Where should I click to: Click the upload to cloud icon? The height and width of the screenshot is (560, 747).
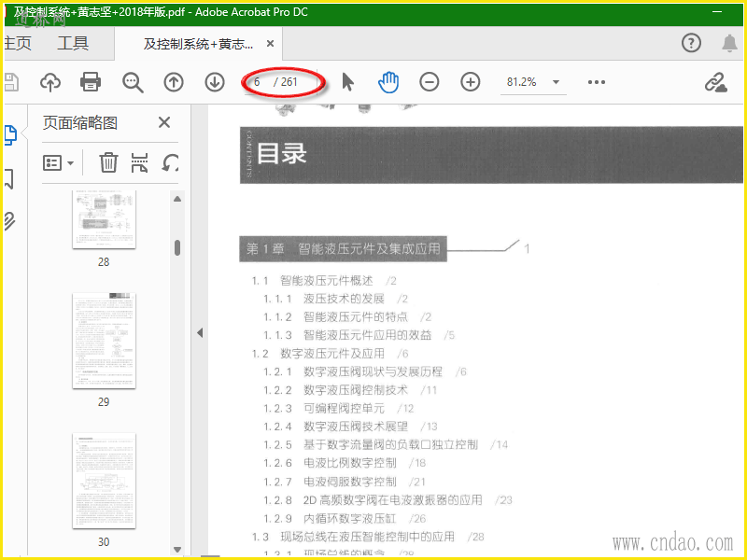(x=50, y=82)
